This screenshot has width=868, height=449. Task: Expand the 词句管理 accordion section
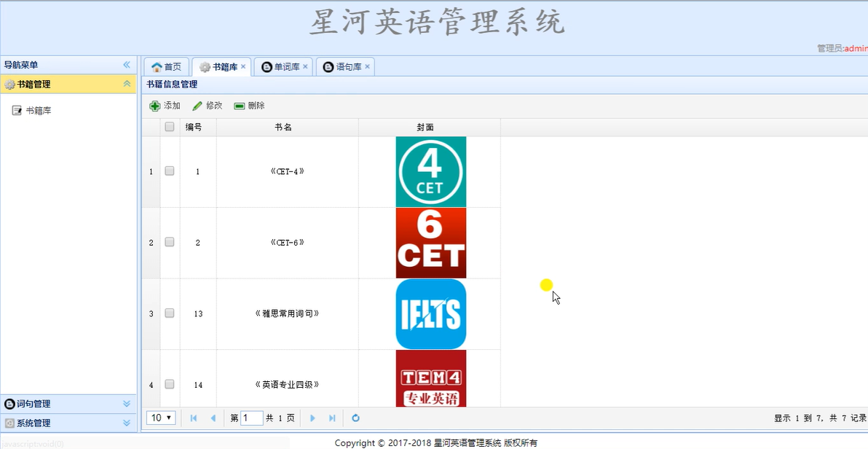[x=127, y=404]
